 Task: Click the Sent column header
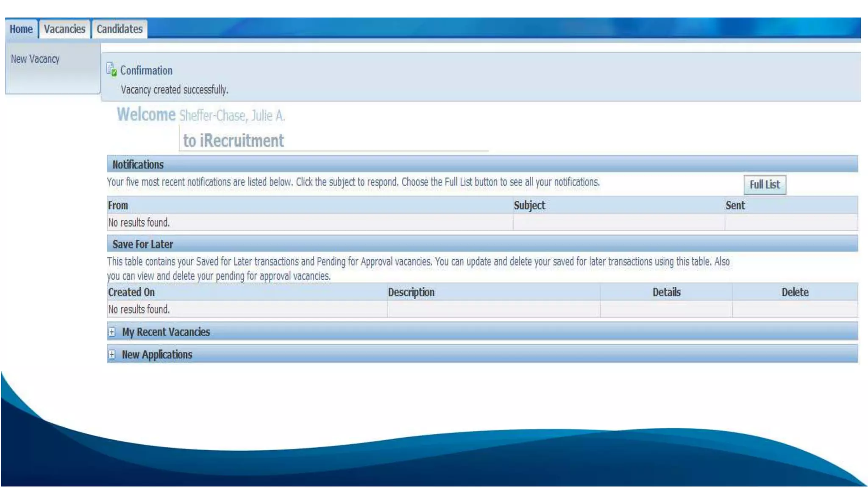[735, 205]
